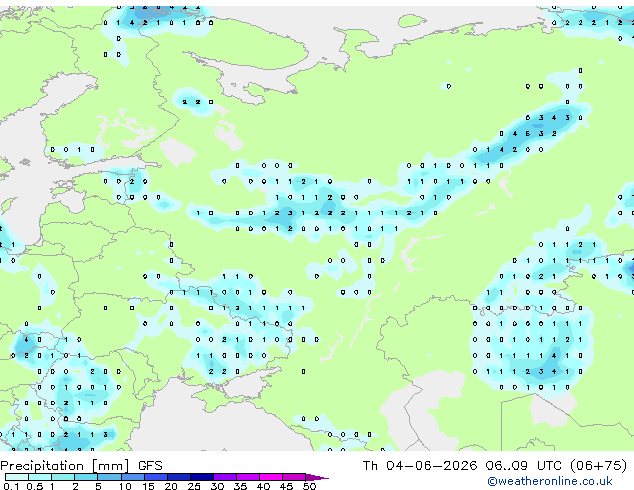Image resolution: width=634 pixels, height=490 pixels.
Task: Click the legend label "25"
Action: pyautogui.click(x=194, y=486)
